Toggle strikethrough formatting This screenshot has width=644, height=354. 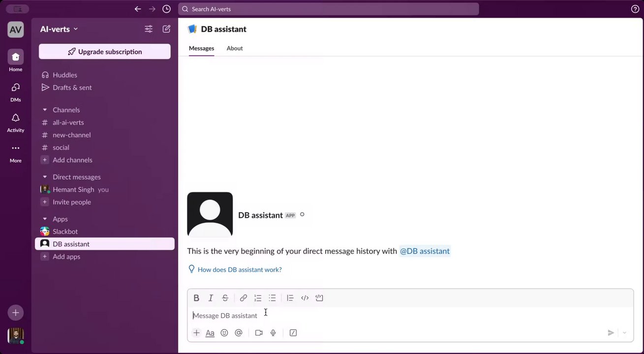(x=225, y=298)
